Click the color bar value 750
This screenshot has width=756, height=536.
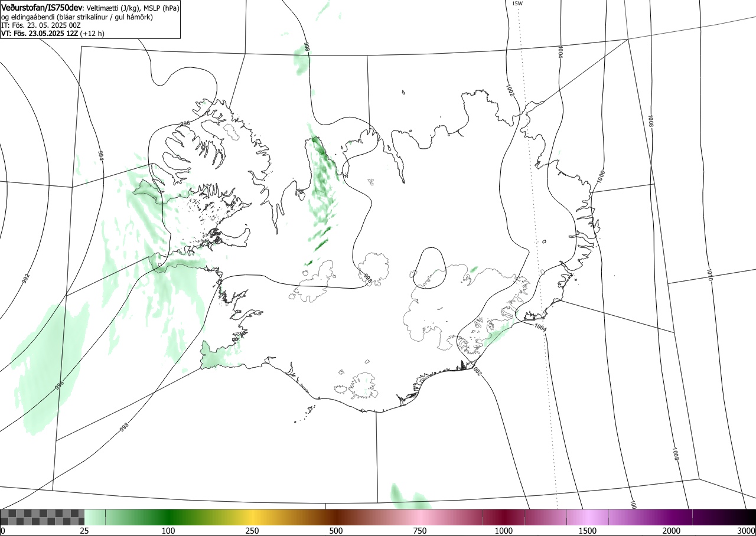coord(420,531)
